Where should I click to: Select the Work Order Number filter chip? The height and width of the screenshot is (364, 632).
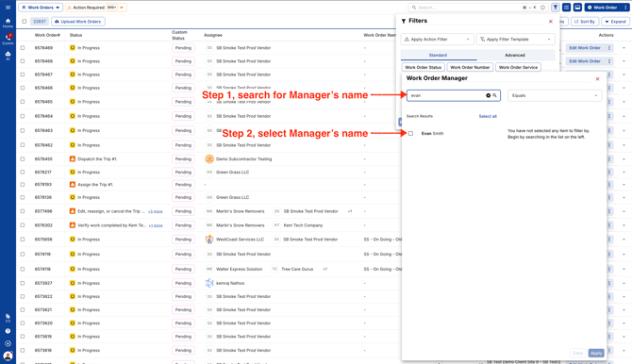pyautogui.click(x=470, y=67)
